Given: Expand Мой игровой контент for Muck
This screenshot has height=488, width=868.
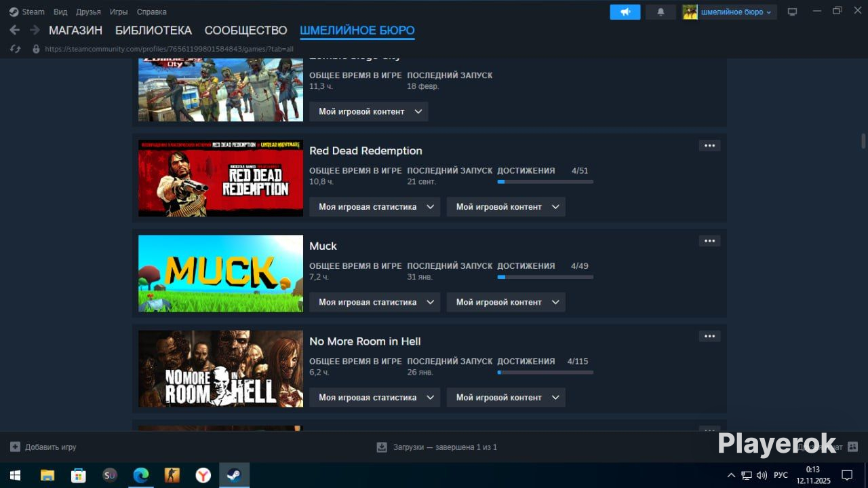Looking at the screenshot, I should click(x=506, y=302).
